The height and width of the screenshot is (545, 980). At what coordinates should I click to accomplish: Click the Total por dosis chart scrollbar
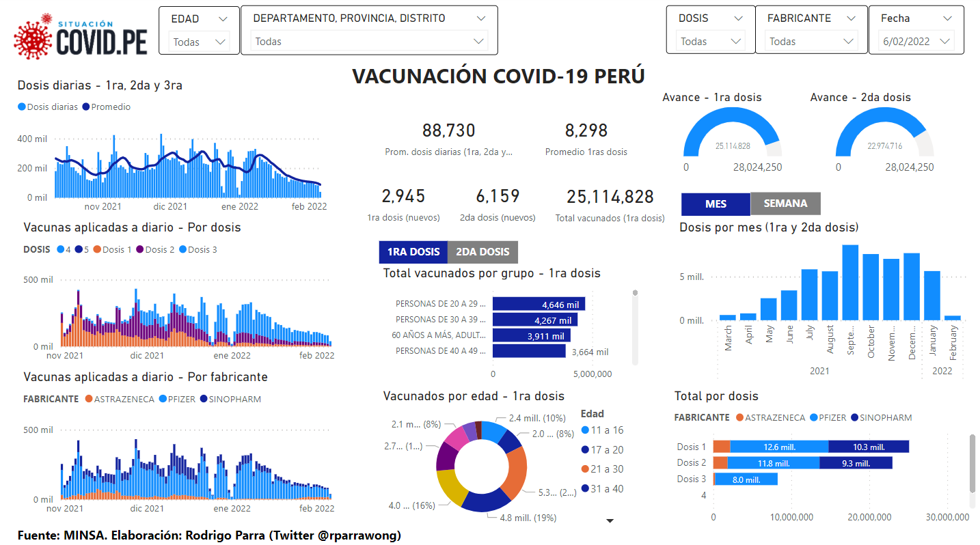[972, 462]
